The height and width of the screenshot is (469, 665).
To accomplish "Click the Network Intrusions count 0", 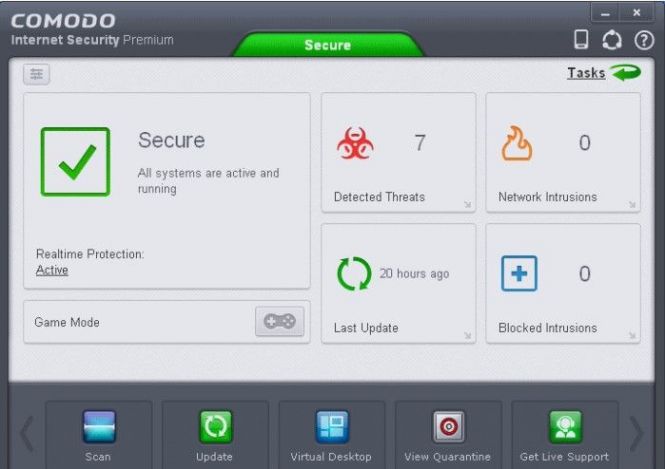I will pyautogui.click(x=584, y=143).
